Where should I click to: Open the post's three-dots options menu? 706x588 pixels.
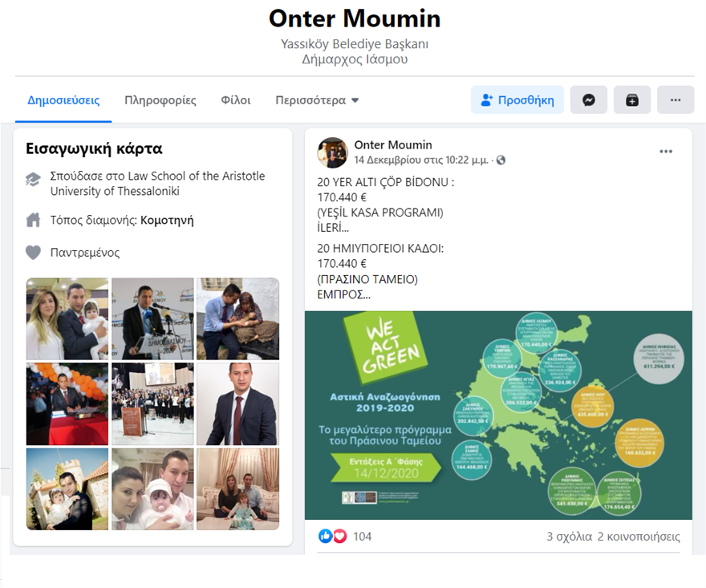click(x=665, y=152)
